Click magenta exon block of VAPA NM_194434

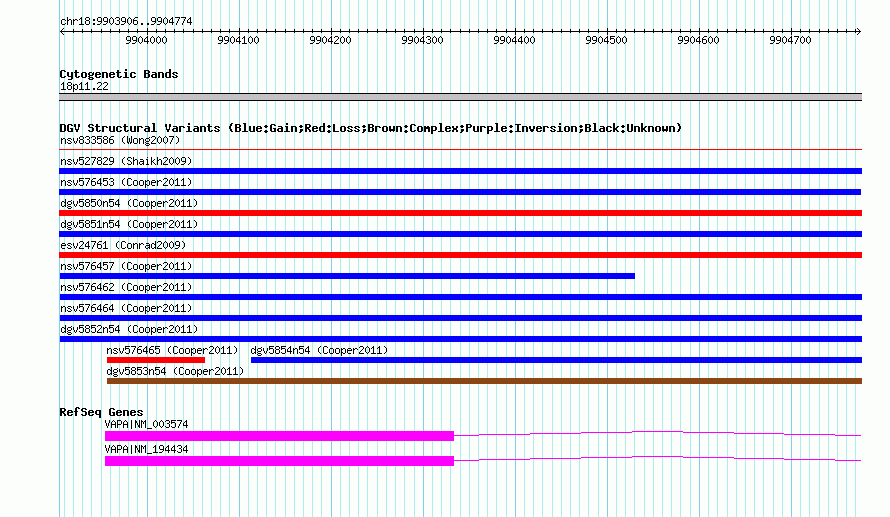279,461
